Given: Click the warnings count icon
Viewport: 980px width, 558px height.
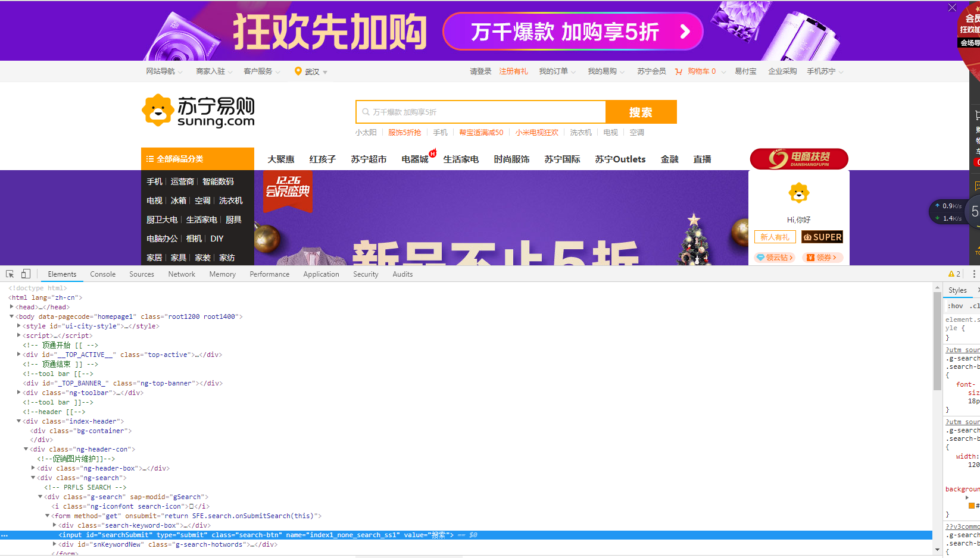Looking at the screenshot, I should coord(954,274).
